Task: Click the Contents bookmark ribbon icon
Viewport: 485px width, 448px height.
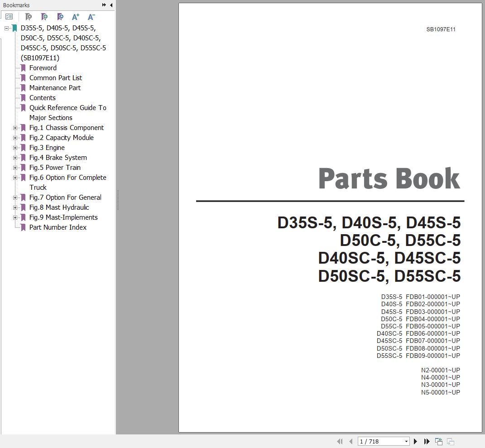Action: (23, 98)
